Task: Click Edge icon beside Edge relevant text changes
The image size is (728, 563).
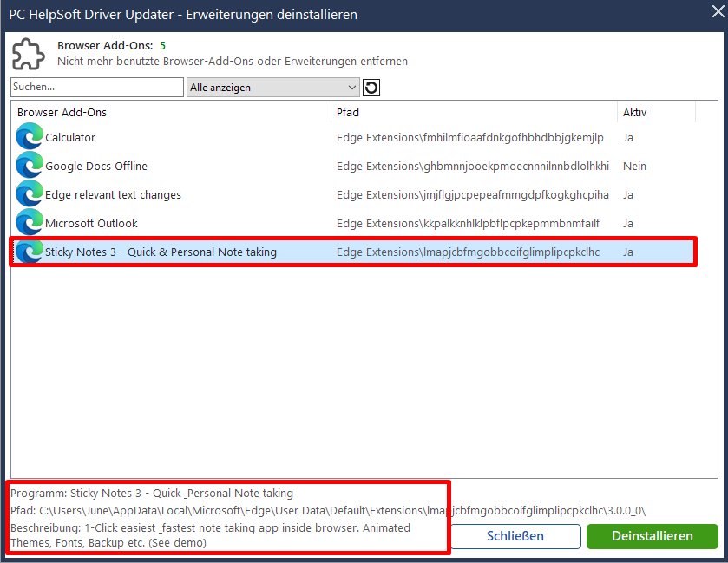Action: (x=30, y=194)
